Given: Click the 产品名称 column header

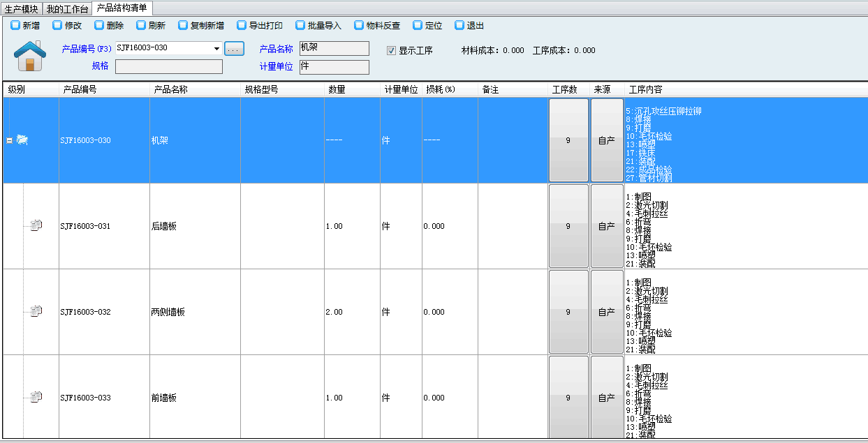Looking at the screenshot, I should [196, 90].
